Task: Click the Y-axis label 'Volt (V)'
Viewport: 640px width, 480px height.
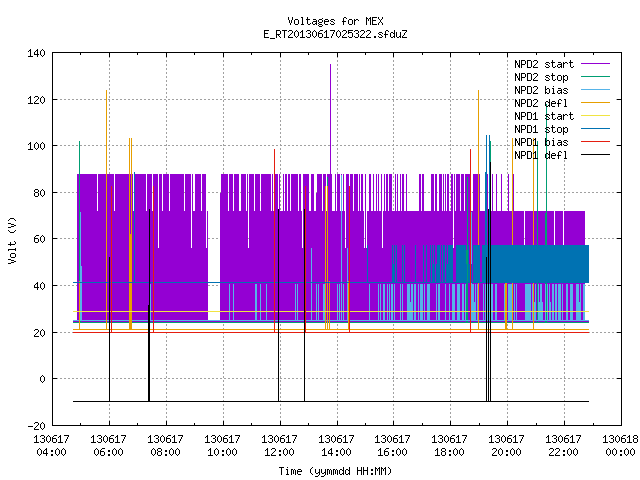Action: point(13,241)
